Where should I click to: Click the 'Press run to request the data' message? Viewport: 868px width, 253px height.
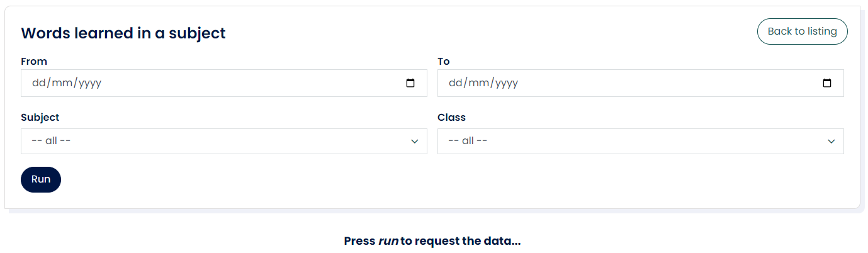point(432,241)
